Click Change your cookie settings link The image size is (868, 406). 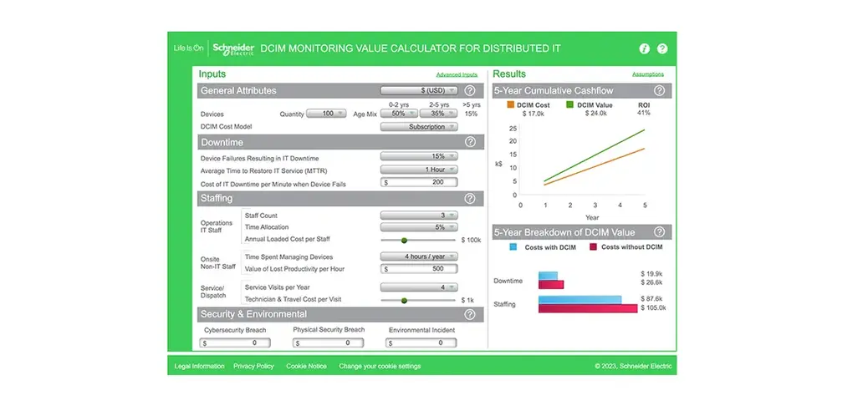(x=380, y=366)
